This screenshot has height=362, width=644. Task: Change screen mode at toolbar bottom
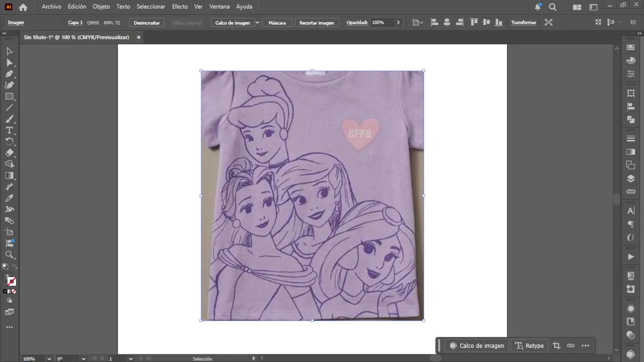click(9, 312)
